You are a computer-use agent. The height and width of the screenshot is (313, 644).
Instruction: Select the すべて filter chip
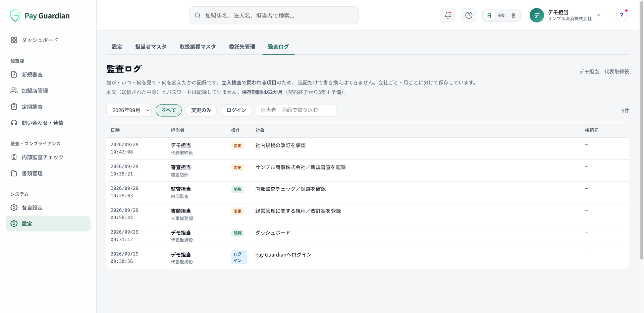(168, 110)
